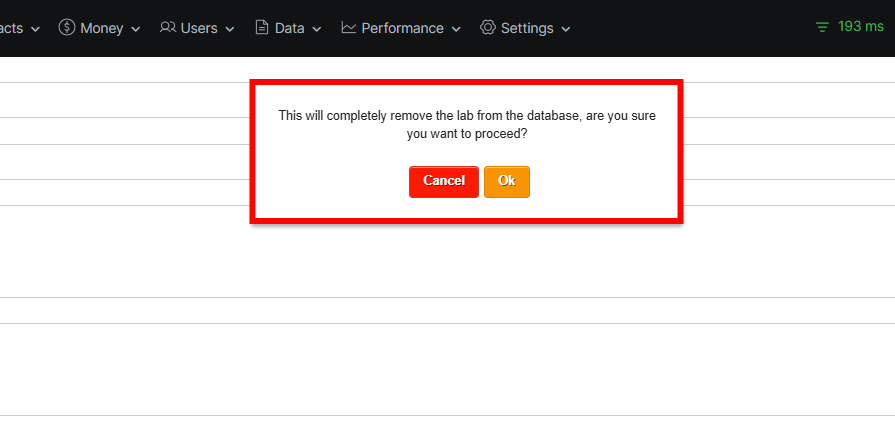
Task: Click the line chart icon beside Performance
Action: [349, 28]
